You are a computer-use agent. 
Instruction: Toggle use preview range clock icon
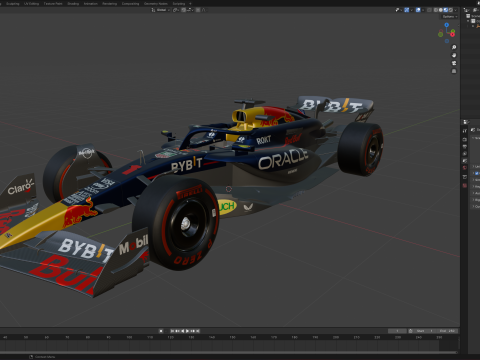410,331
